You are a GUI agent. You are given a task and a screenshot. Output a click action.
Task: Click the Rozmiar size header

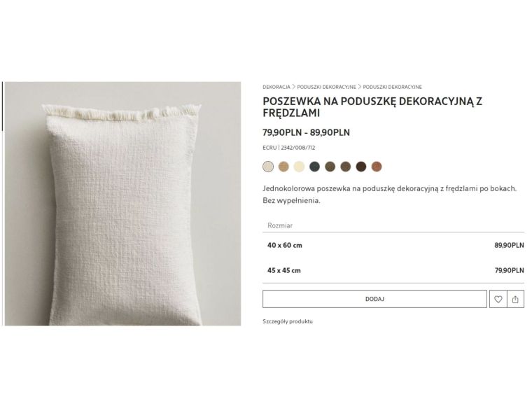(x=280, y=225)
